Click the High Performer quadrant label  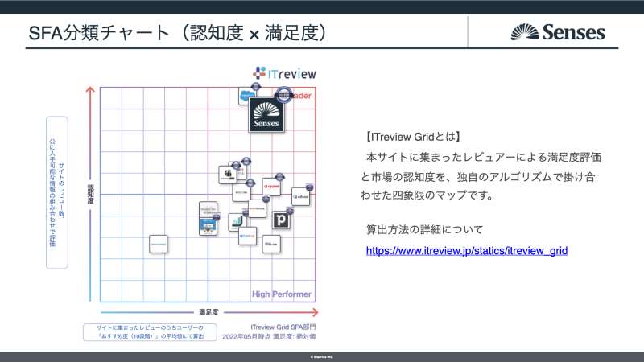pyautogui.click(x=281, y=294)
